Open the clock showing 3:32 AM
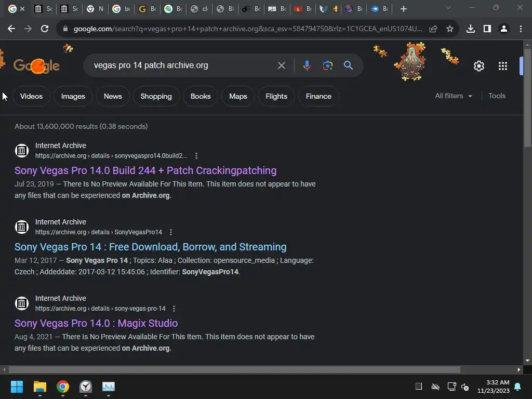The height and width of the screenshot is (399, 532). coord(494,387)
